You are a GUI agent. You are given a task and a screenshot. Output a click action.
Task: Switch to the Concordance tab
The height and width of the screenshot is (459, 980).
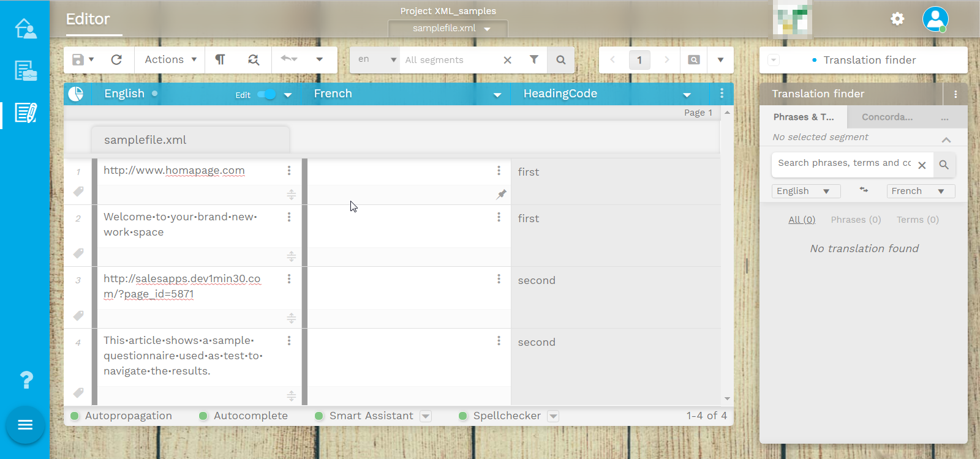[887, 117]
